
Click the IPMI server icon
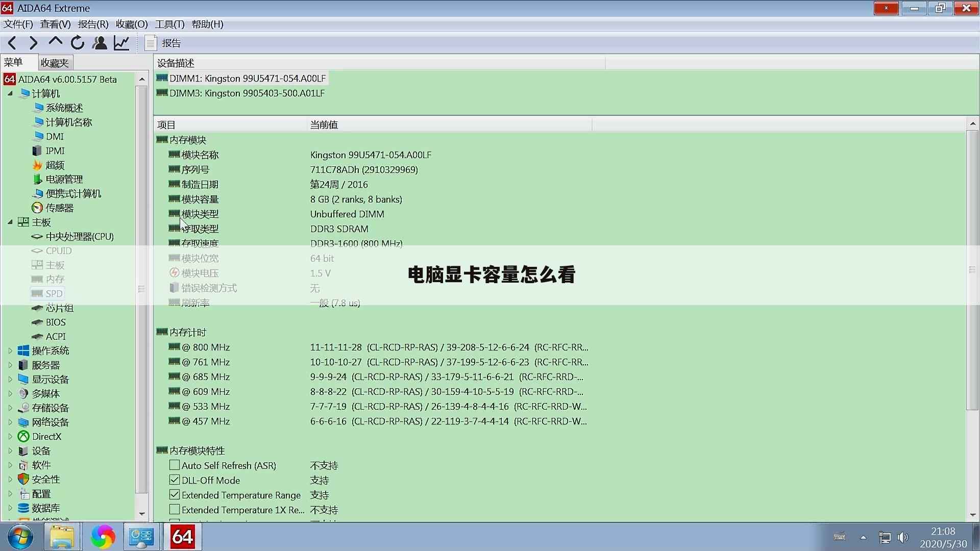(37, 151)
